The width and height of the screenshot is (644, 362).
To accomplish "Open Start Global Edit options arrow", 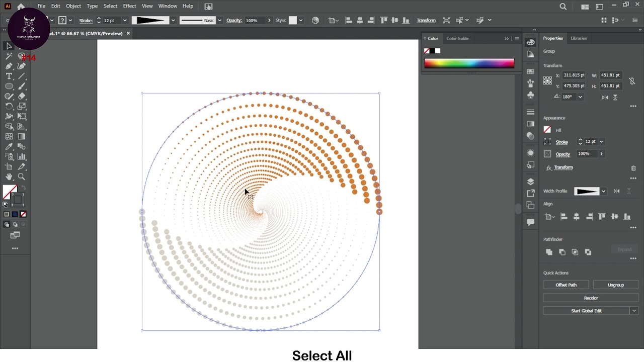I will point(634,311).
